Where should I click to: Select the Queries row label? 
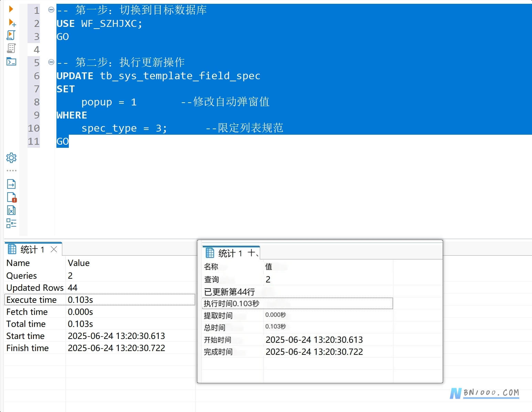(x=21, y=276)
